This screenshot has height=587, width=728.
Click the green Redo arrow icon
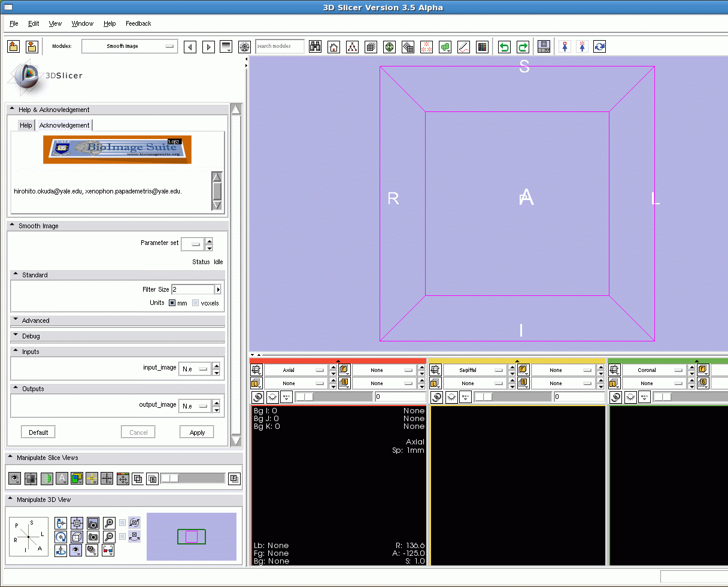pyautogui.click(x=523, y=47)
